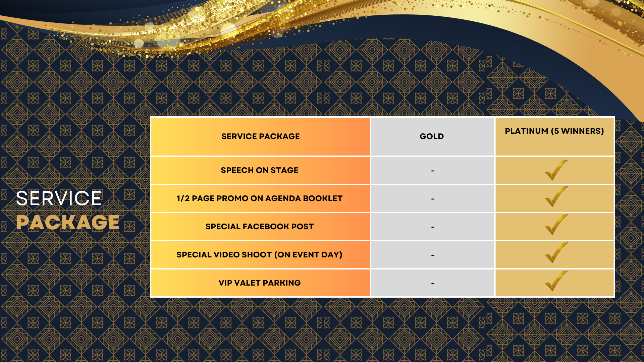Select the Service Package header cell
644x362 pixels.
pos(261,136)
